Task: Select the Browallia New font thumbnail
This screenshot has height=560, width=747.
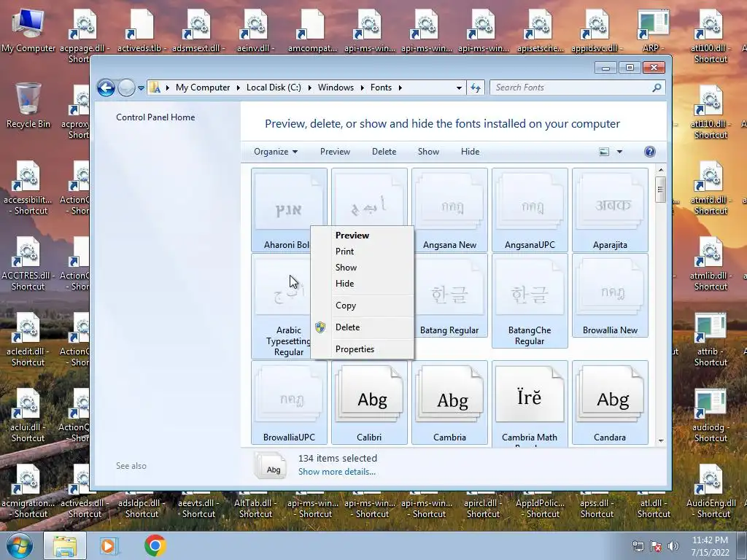Action: pyautogui.click(x=611, y=295)
